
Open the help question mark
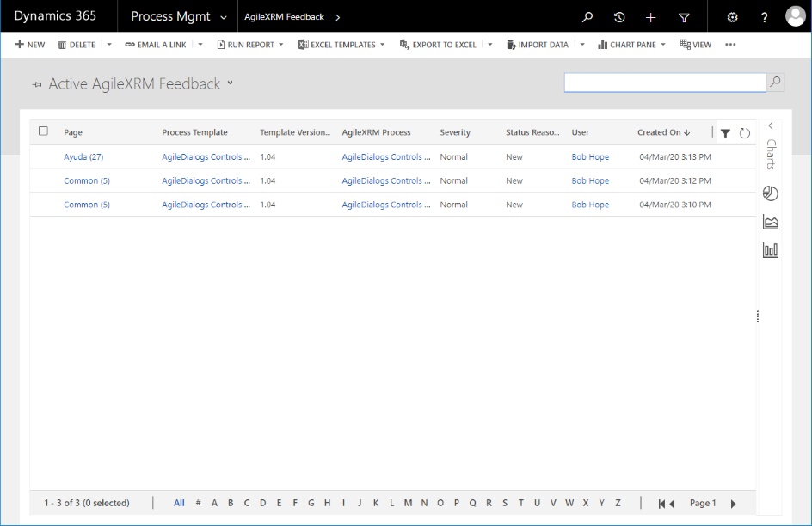(765, 17)
